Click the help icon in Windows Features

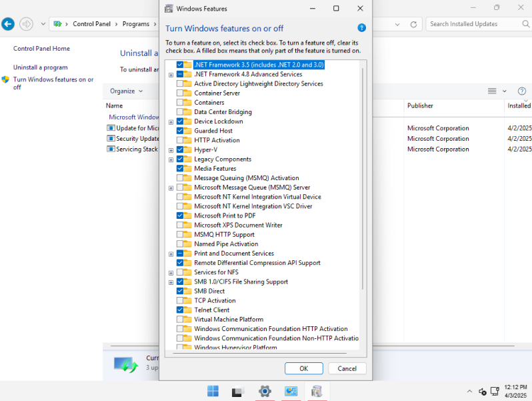click(x=362, y=28)
